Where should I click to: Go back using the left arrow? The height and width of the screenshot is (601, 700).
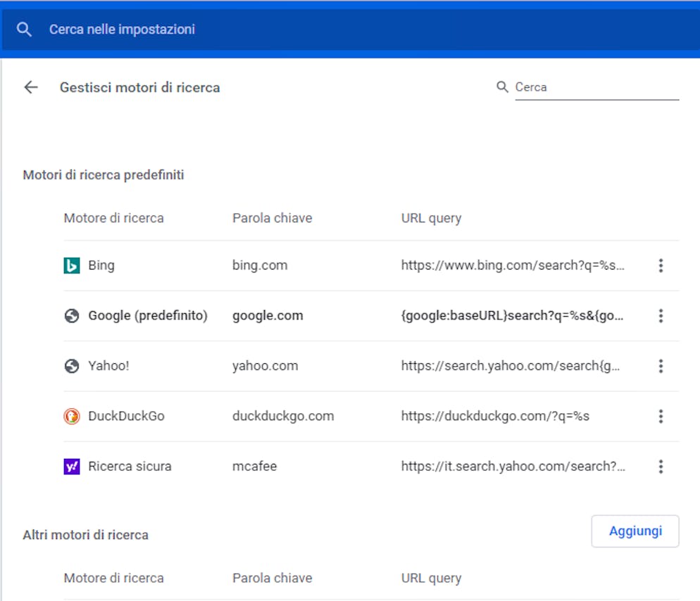(31, 87)
